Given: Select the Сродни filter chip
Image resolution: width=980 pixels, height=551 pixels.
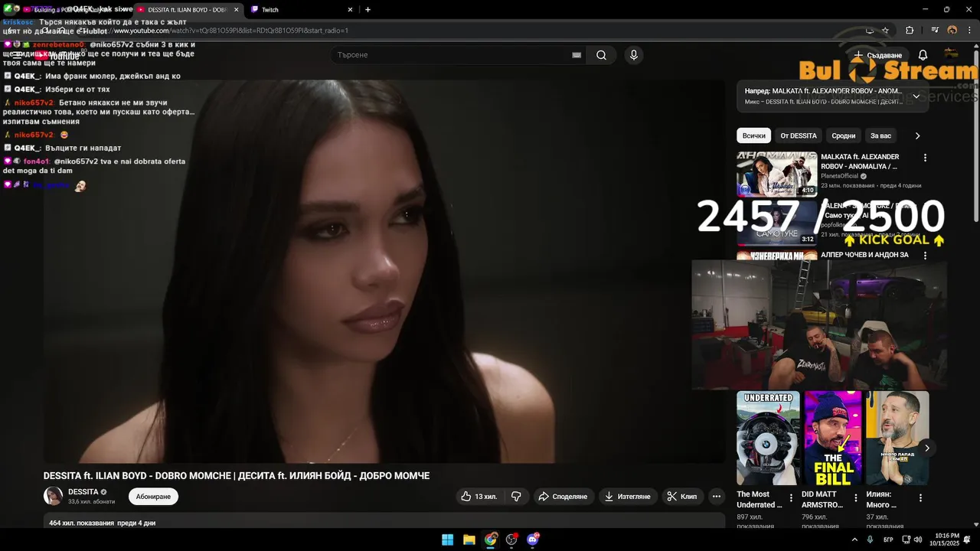Looking at the screenshot, I should [844, 135].
